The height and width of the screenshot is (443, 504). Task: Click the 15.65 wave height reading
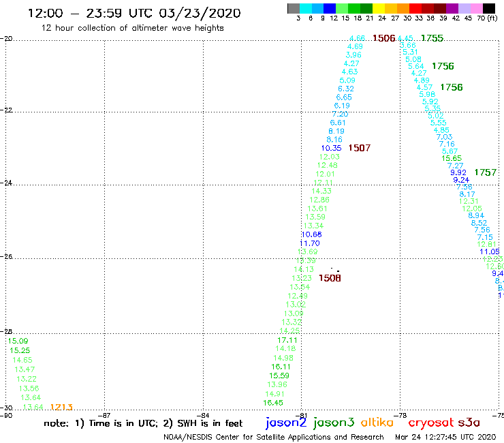click(x=452, y=158)
